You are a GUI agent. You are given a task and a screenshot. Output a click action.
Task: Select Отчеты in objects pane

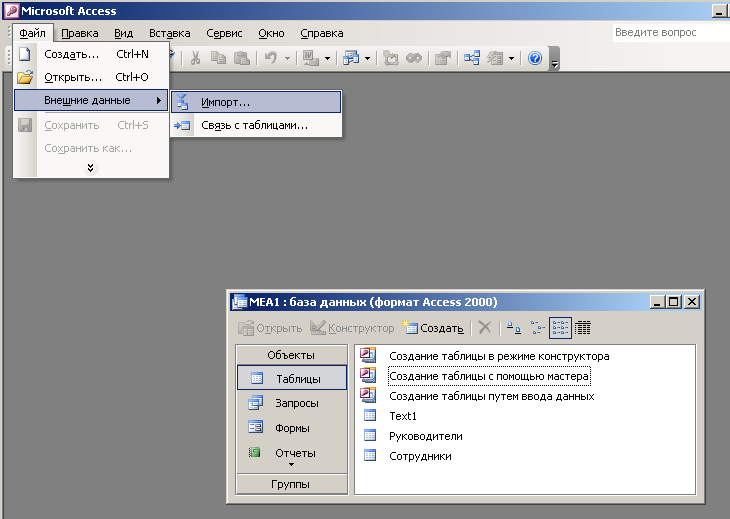coord(292,452)
